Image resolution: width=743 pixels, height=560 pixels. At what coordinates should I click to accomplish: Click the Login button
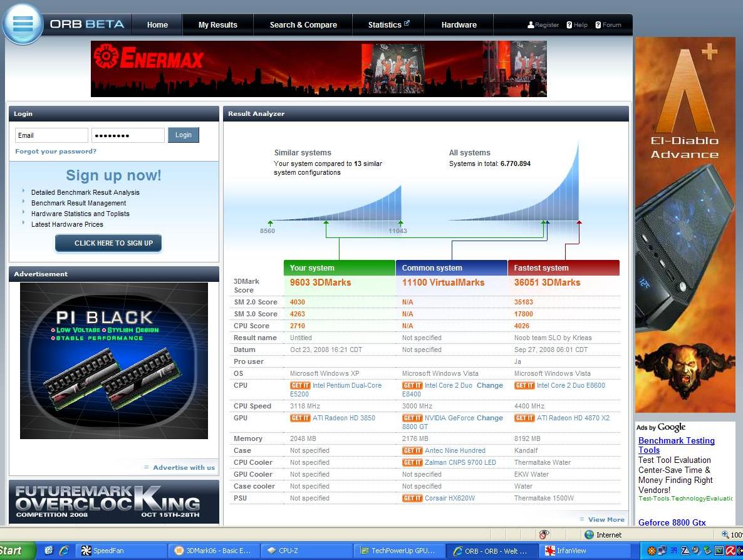(184, 135)
